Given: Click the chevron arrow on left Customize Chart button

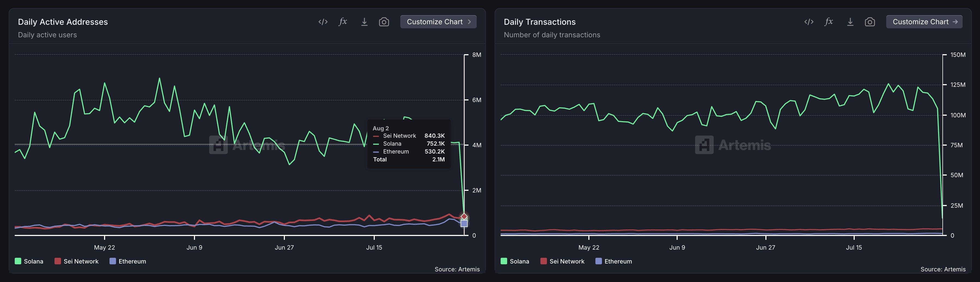Looking at the screenshot, I should pos(470,22).
